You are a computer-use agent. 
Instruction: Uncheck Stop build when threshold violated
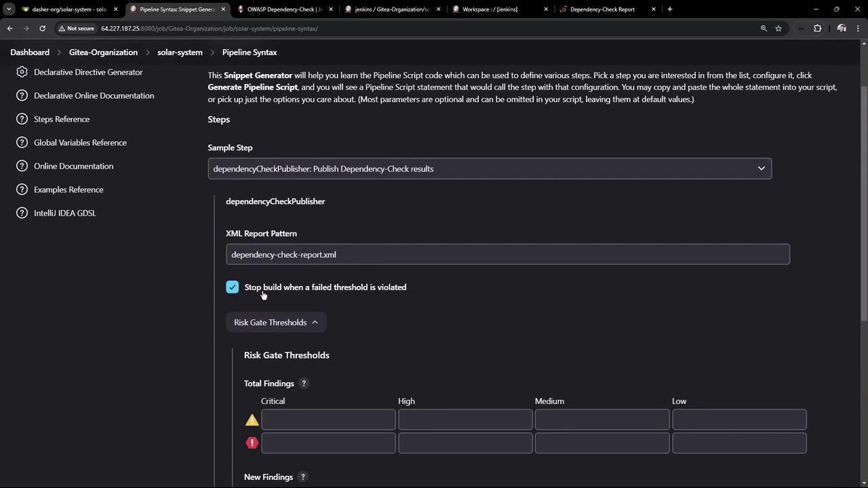(x=233, y=287)
